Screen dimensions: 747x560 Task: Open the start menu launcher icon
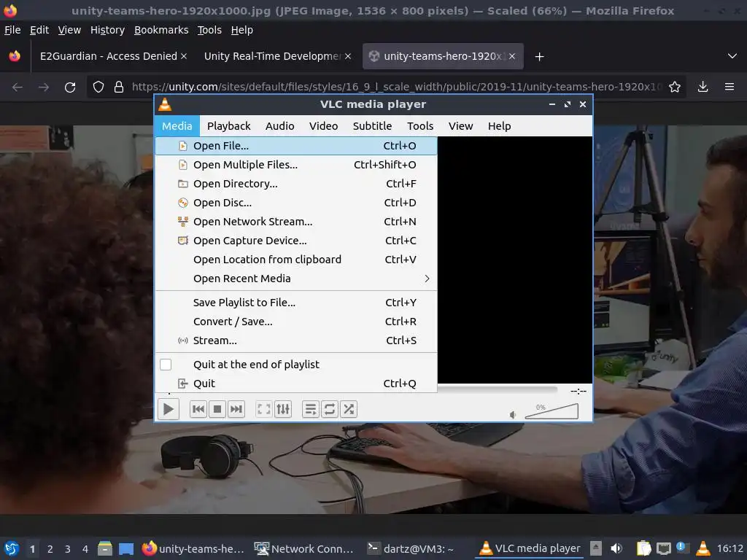(11, 548)
